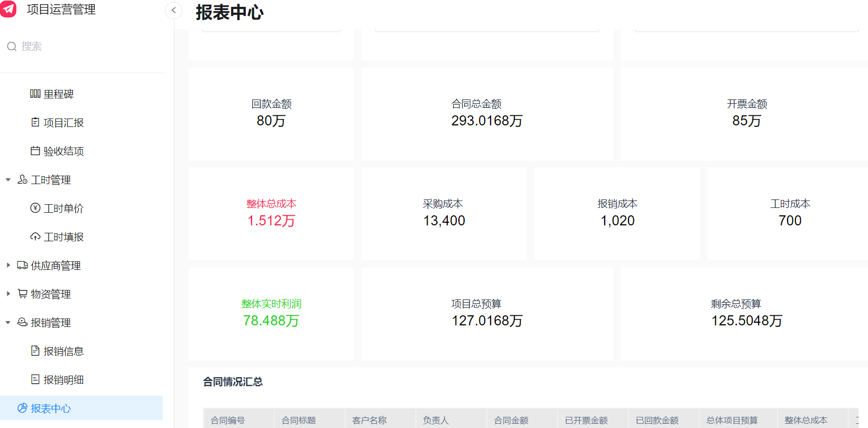Image resolution: width=868 pixels, height=428 pixels.
Task: Click the 工时填报 cloud upload icon
Action: point(35,236)
